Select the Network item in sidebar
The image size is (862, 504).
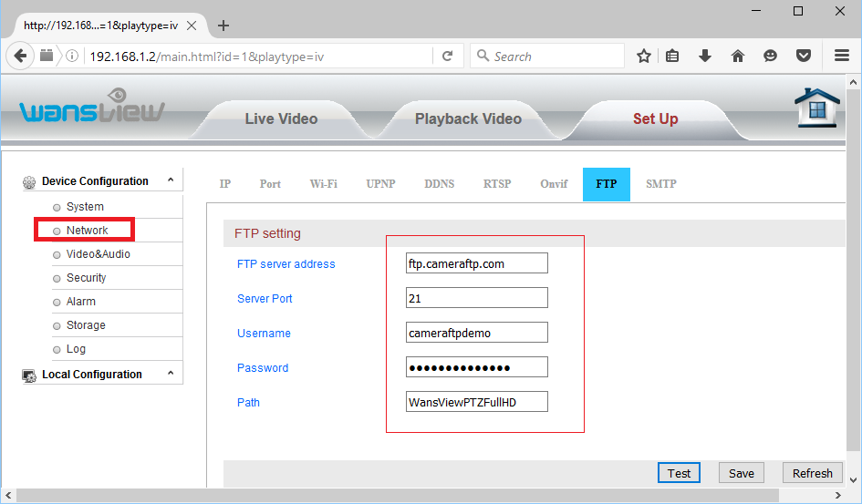(x=87, y=231)
